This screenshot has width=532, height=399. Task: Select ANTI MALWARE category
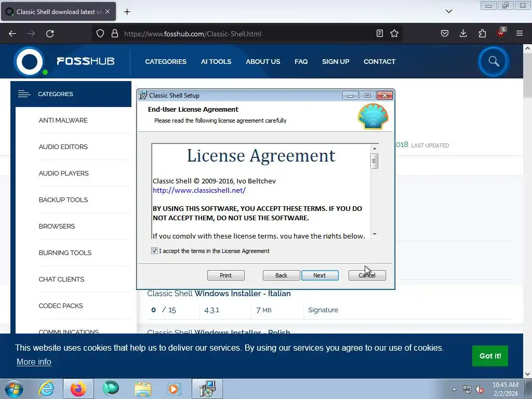pos(63,120)
